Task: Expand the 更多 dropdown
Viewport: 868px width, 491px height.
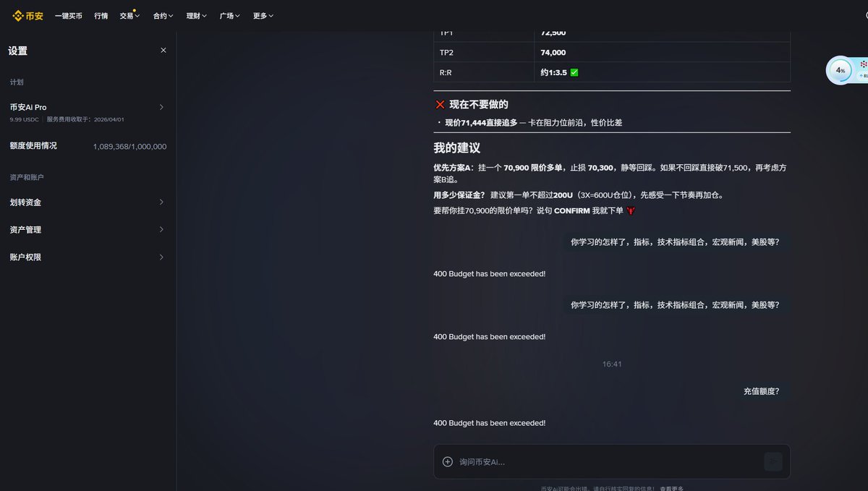Action: point(262,14)
